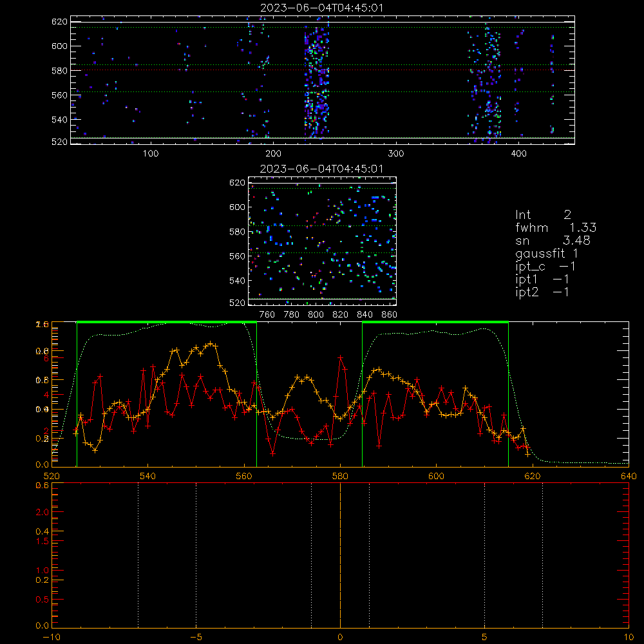Click x-axis label 840 on the middle plot
Viewport: 644px width, 644px height.
click(x=365, y=314)
